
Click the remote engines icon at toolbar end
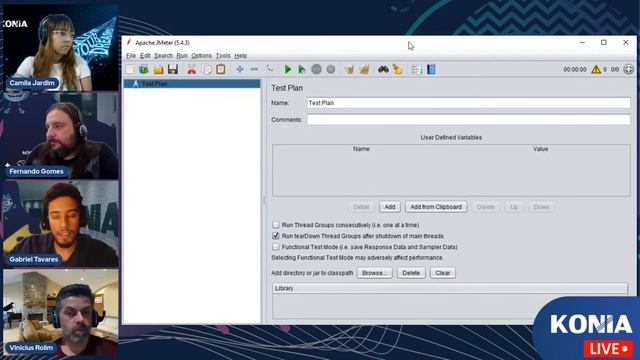629,69
